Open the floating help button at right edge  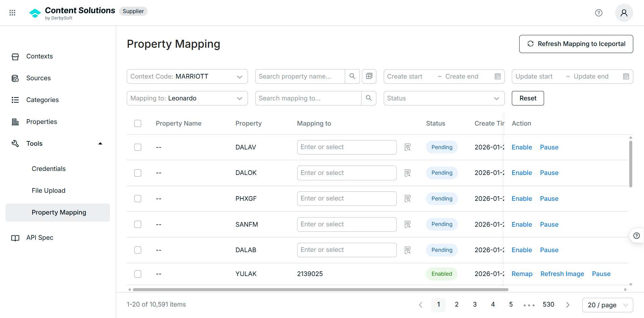(x=636, y=236)
